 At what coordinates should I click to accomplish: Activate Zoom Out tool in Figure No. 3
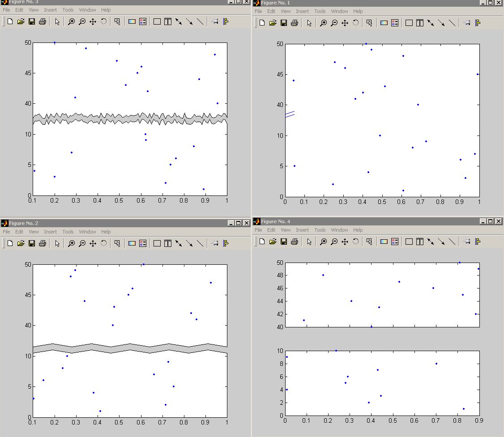(x=82, y=21)
